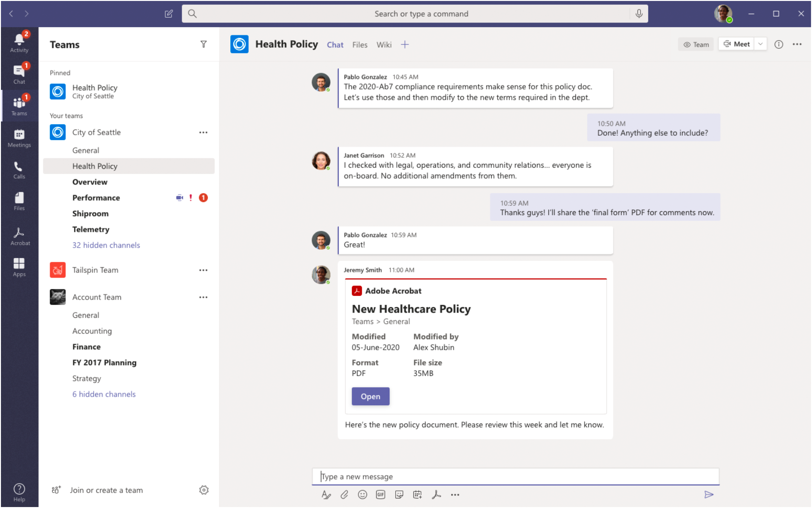Attach a file to the message
This screenshot has width=812, height=508.
[345, 495]
